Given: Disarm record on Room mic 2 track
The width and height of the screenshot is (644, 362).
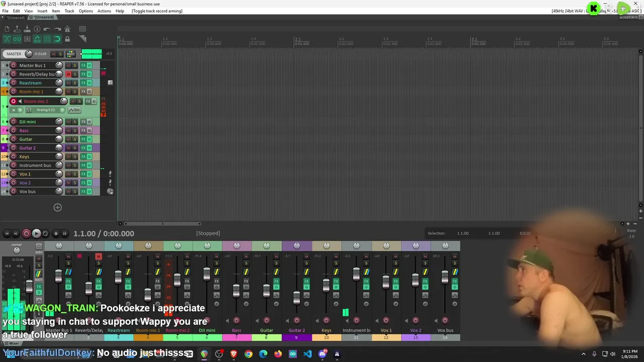Looking at the screenshot, I should click(14, 102).
